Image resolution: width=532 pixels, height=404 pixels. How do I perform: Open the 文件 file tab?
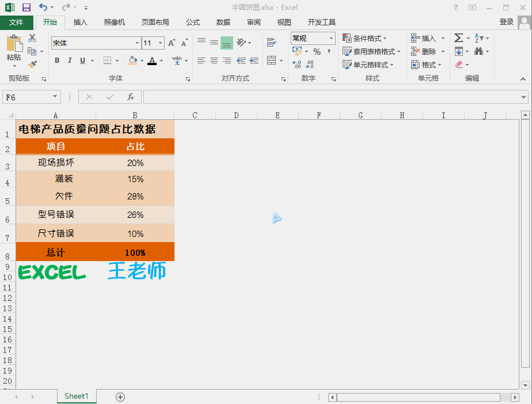pos(16,22)
